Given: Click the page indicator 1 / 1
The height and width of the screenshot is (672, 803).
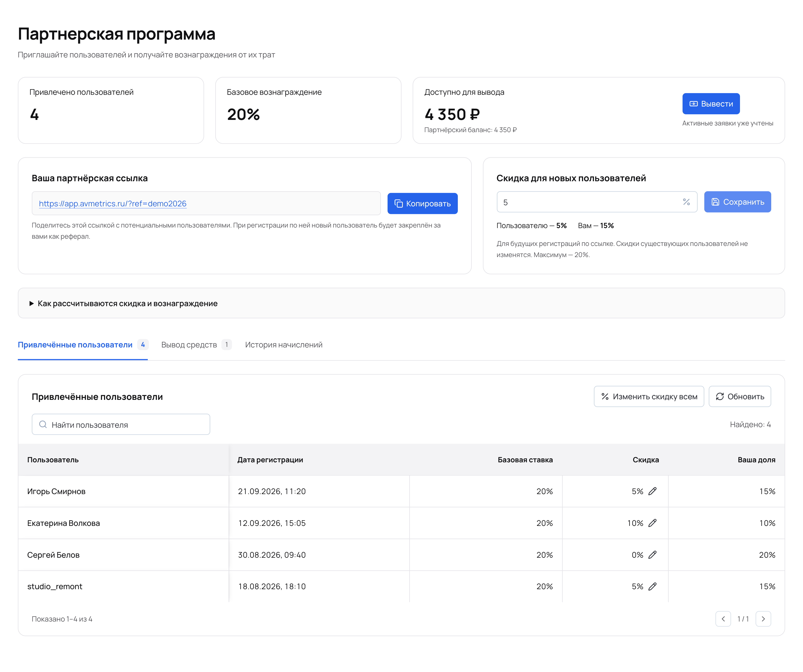Looking at the screenshot, I should click(x=743, y=619).
